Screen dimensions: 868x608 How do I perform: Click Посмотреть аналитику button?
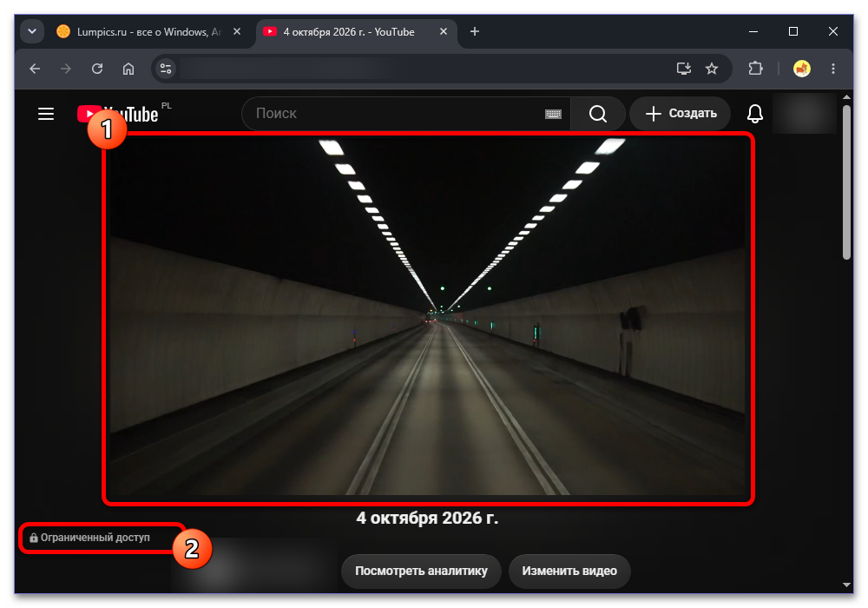421,571
